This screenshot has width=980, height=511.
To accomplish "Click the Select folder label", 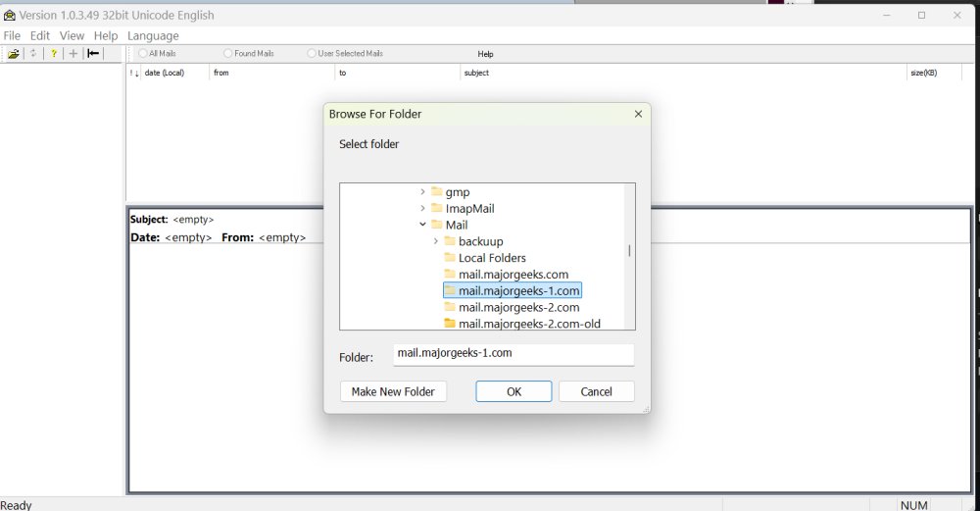I will click(x=368, y=144).
